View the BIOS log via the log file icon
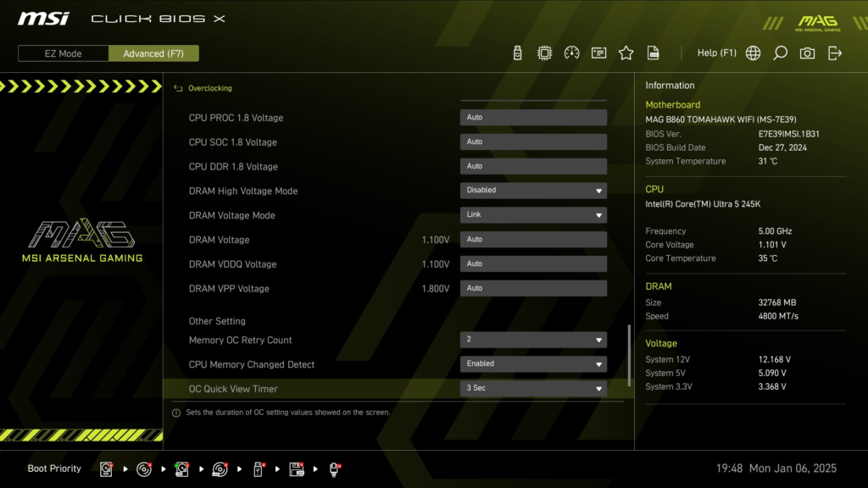This screenshot has height=488, width=868. pos(653,52)
